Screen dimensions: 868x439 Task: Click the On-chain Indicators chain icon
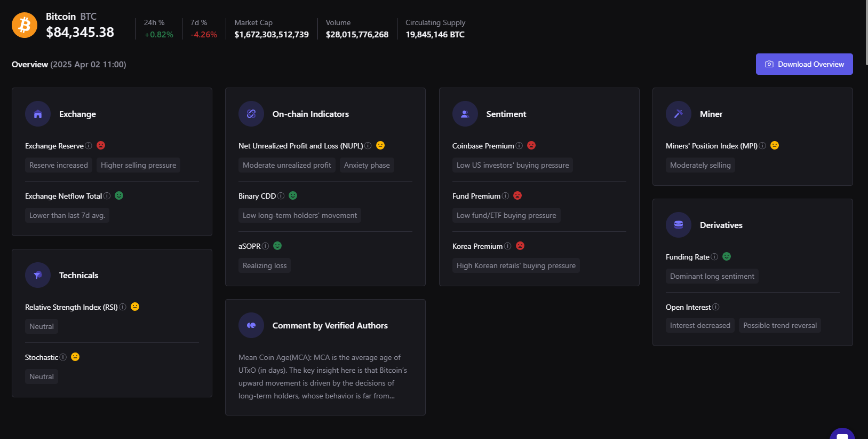tap(251, 114)
